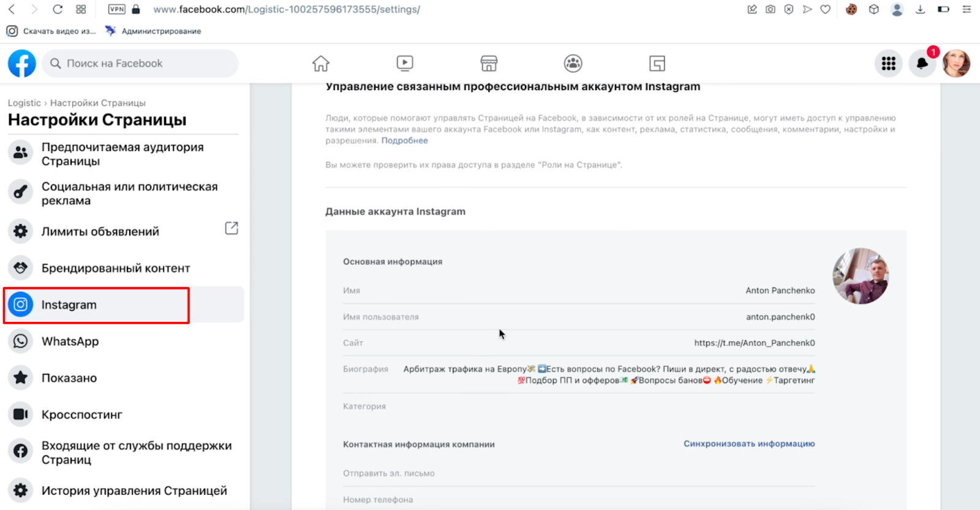980x510 pixels.
Task: Open 'Входящие от службы поддержки Страниц'
Action: click(x=124, y=452)
